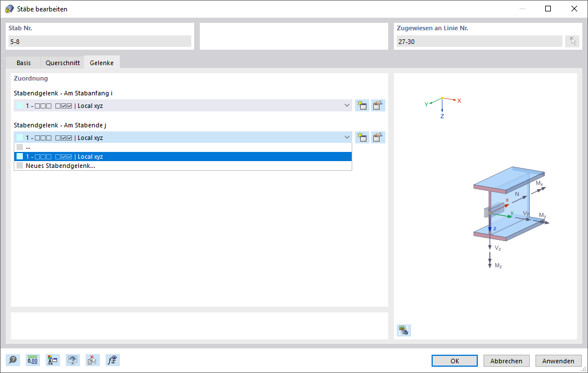Viewport: 588px width, 373px height.
Task: Click the select line picker icon
Action: (572, 41)
